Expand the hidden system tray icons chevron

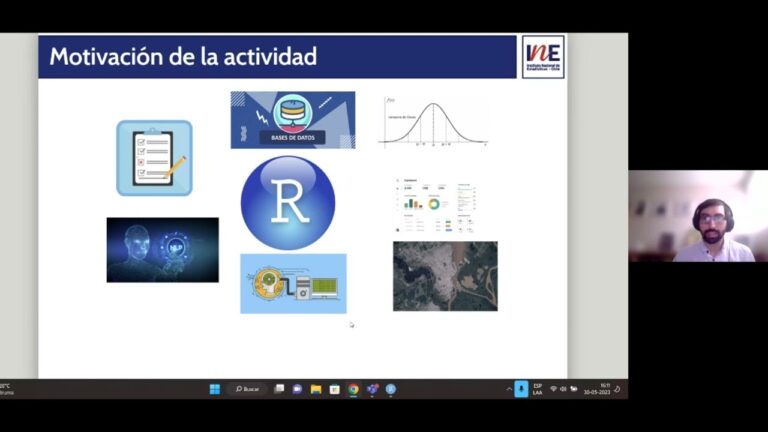coord(509,389)
